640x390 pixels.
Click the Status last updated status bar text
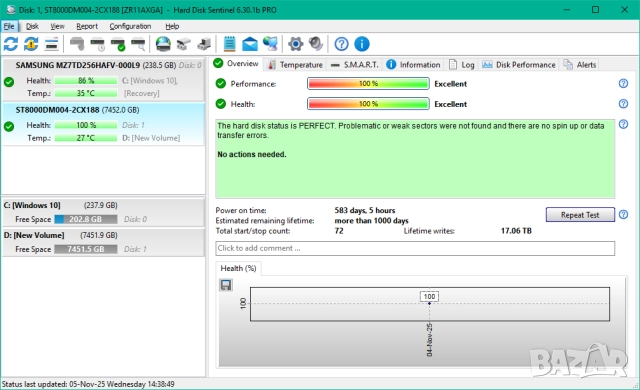tap(88, 384)
